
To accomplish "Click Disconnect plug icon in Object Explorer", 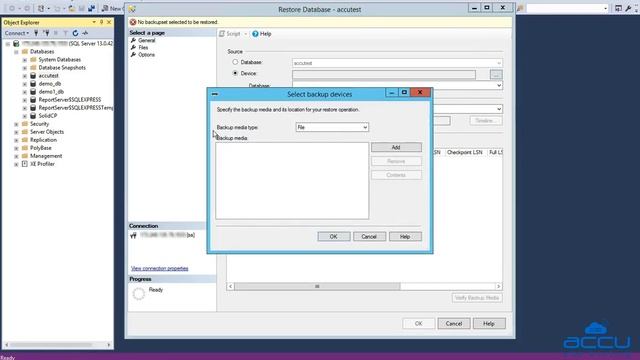I will (47, 33).
